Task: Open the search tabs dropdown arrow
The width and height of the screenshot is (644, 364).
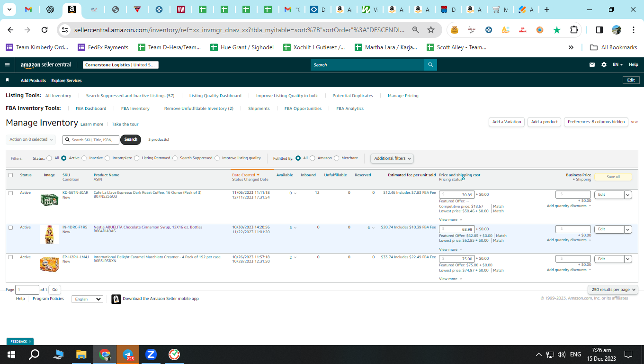Action: (x=9, y=9)
